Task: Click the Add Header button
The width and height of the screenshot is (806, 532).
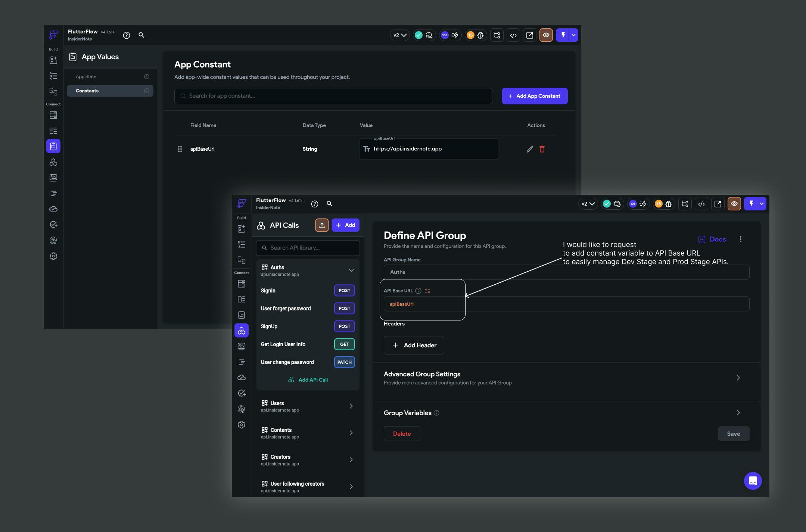Action: tap(414, 345)
